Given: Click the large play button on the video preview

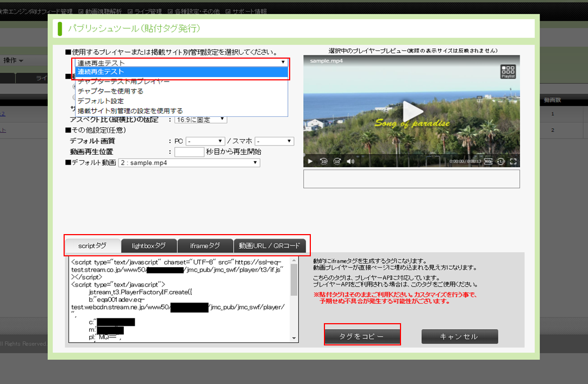Looking at the screenshot, I should 412,111.
